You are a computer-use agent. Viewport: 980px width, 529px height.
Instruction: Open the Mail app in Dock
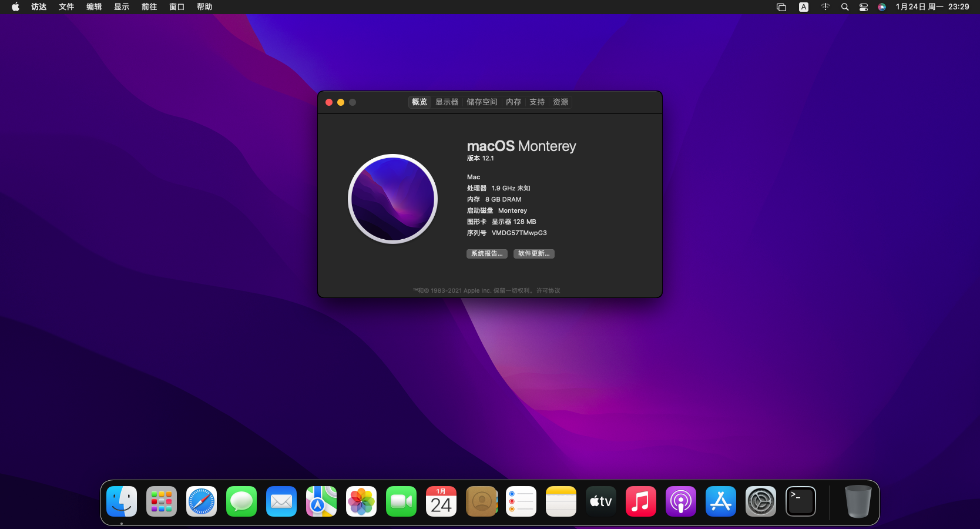click(281, 501)
